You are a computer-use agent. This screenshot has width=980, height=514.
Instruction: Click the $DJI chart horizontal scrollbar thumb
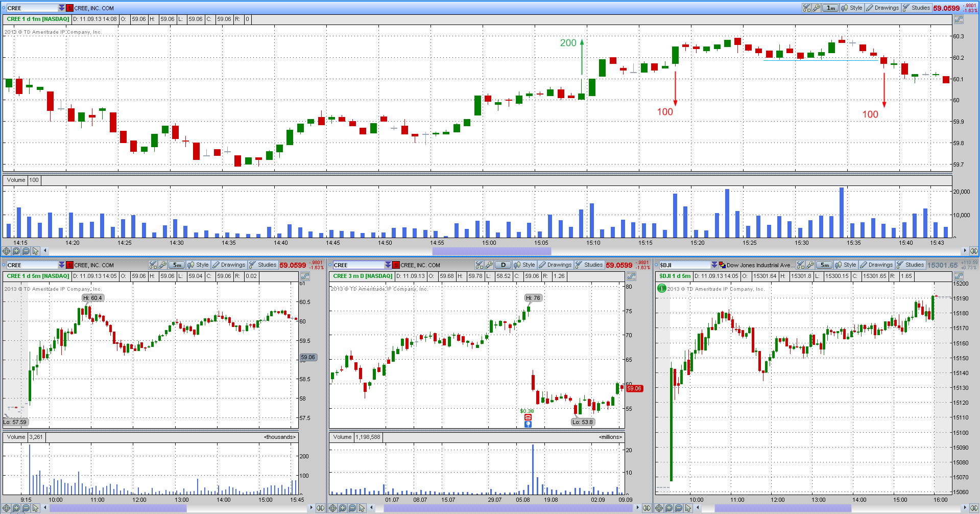[x=783, y=508]
